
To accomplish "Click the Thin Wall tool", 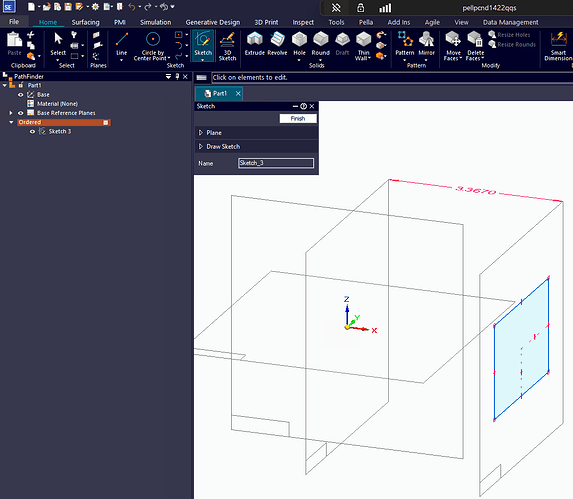I will pyautogui.click(x=363, y=46).
